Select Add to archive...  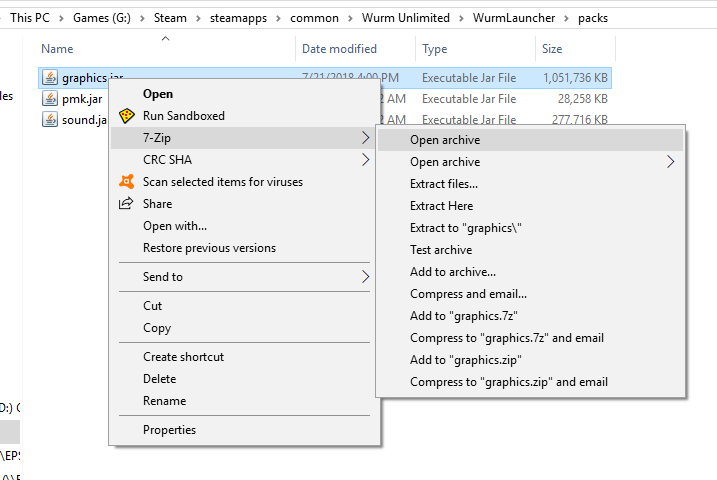coord(530,272)
